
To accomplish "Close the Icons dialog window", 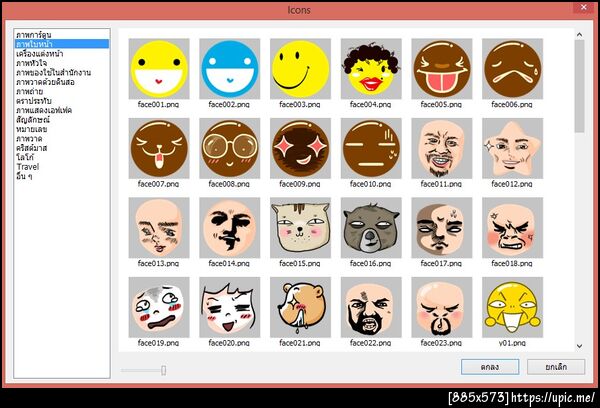I will pos(584,7).
